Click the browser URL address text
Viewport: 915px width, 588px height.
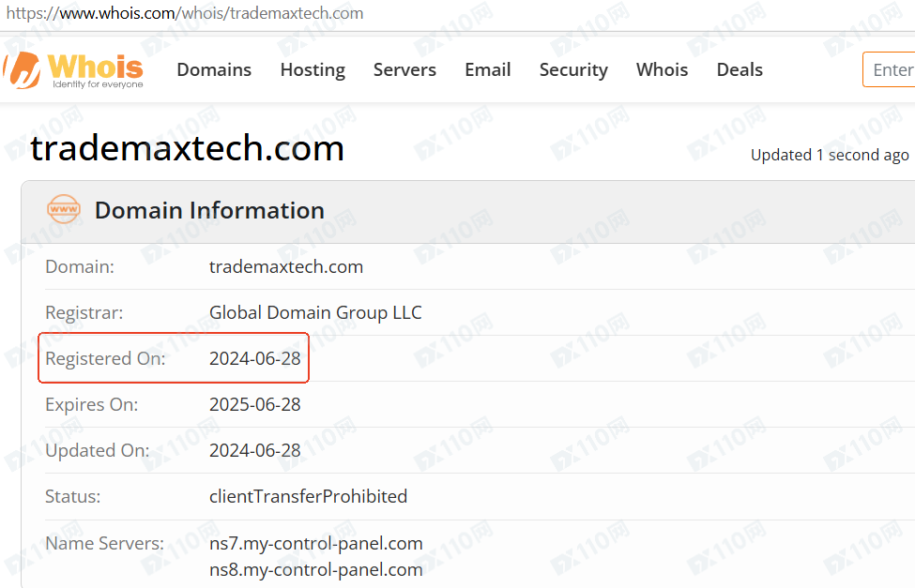[x=185, y=13]
